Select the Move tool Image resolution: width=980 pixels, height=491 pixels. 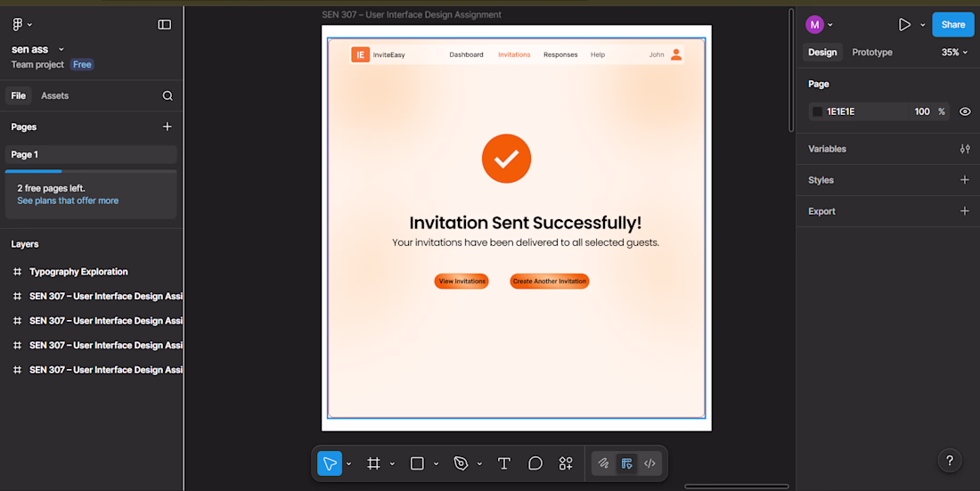330,463
